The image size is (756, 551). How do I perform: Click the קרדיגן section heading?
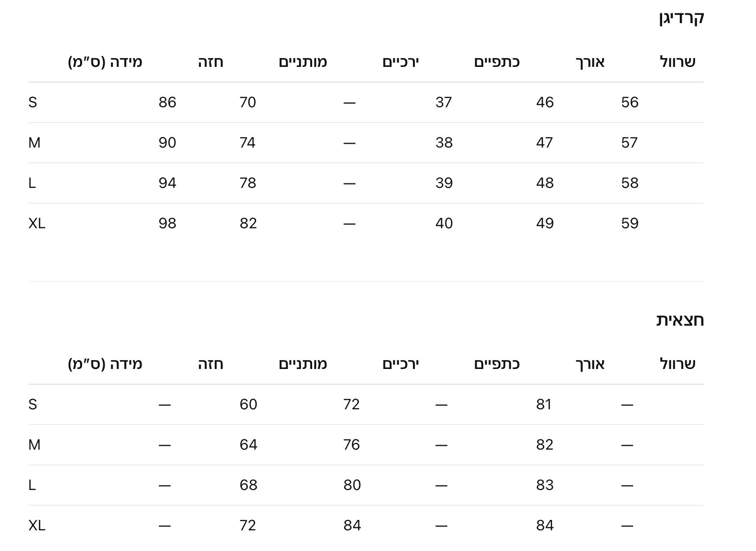pos(681,18)
